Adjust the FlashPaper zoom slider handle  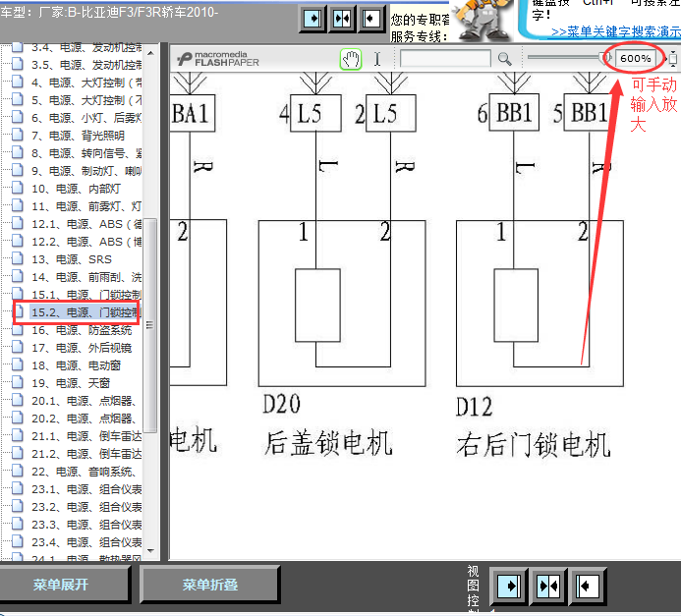pyautogui.click(x=605, y=58)
